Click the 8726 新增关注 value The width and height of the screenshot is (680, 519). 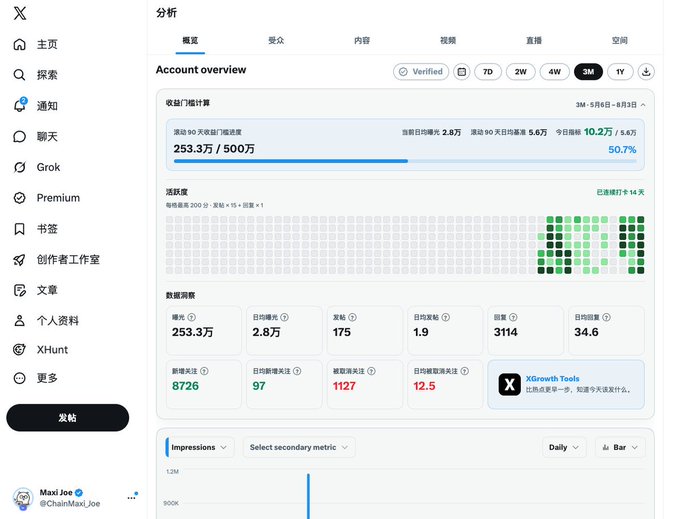[x=185, y=386]
